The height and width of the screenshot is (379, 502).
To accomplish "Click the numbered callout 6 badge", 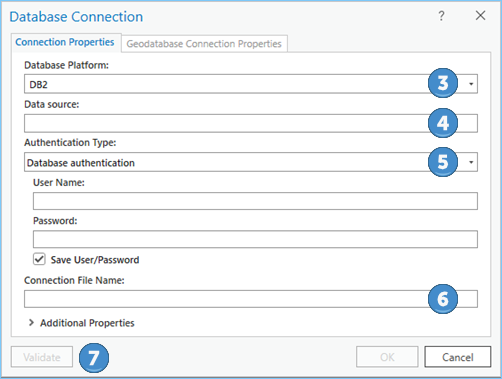I will point(443,299).
